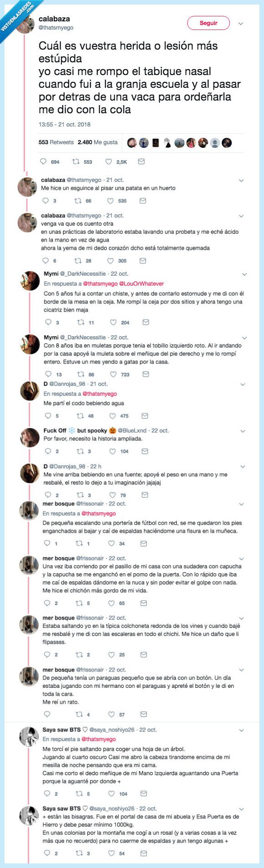The width and height of the screenshot is (264, 868).
Task: Reply to mer bosque's portería de fútbol tweet
Action: [x=47, y=543]
